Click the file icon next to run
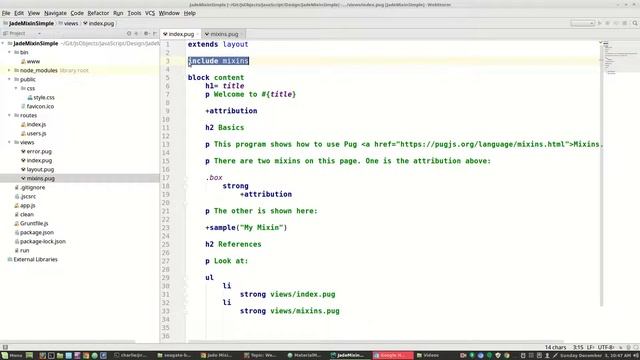The width and height of the screenshot is (640, 360). tap(17, 250)
